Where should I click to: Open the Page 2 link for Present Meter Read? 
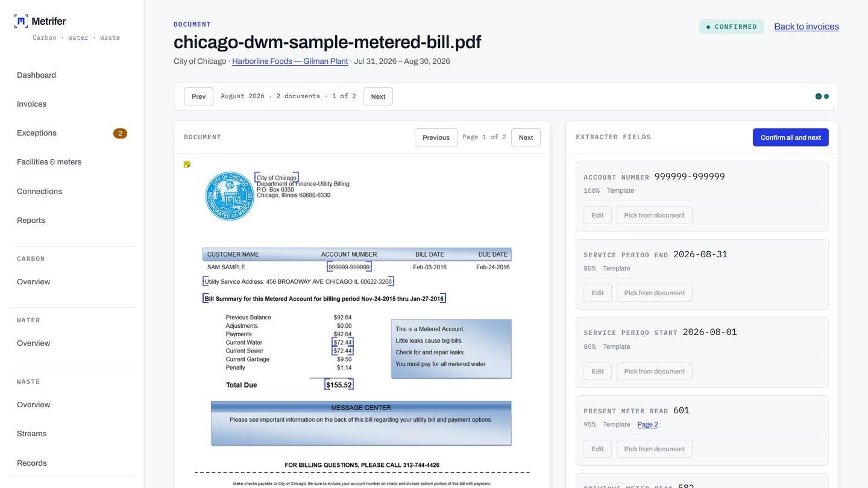tap(647, 425)
